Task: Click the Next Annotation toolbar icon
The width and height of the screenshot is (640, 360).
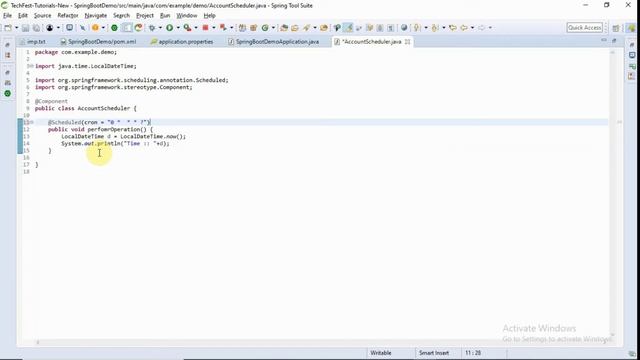Action: pyautogui.click(x=416, y=28)
